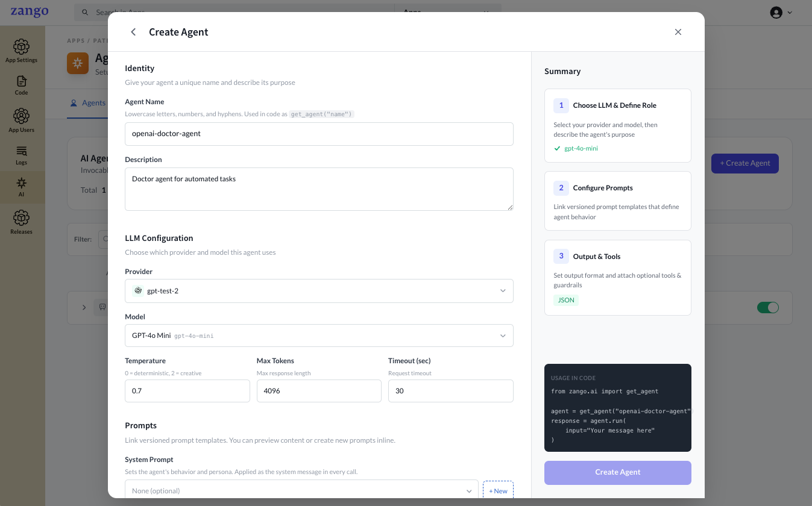Screen dimensions: 812x506
Task: Select step 1 Choose LLM & Define Role
Action: pos(617,126)
